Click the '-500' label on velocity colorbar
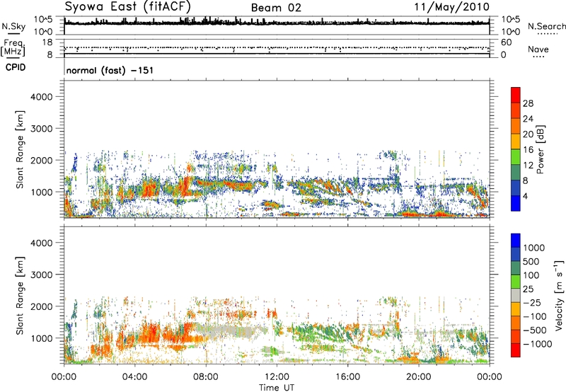The width and height of the screenshot is (566, 392). [x=534, y=330]
